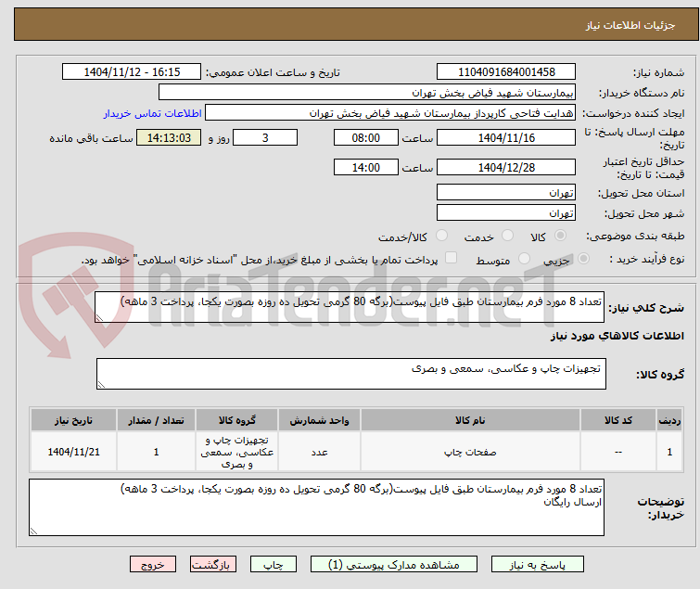Click the need date cell 1404/11/21
Viewport: 700px width, 589px height.
[x=73, y=452]
